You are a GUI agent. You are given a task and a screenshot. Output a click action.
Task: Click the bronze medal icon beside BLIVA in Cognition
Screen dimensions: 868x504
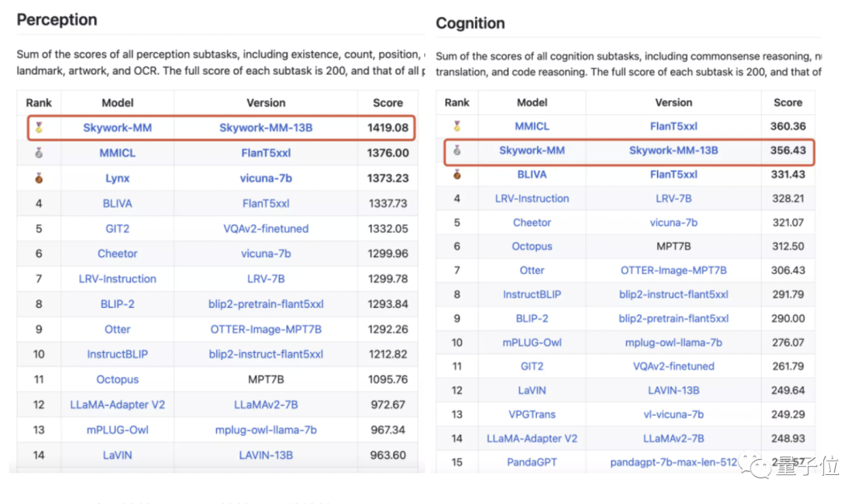[457, 174]
